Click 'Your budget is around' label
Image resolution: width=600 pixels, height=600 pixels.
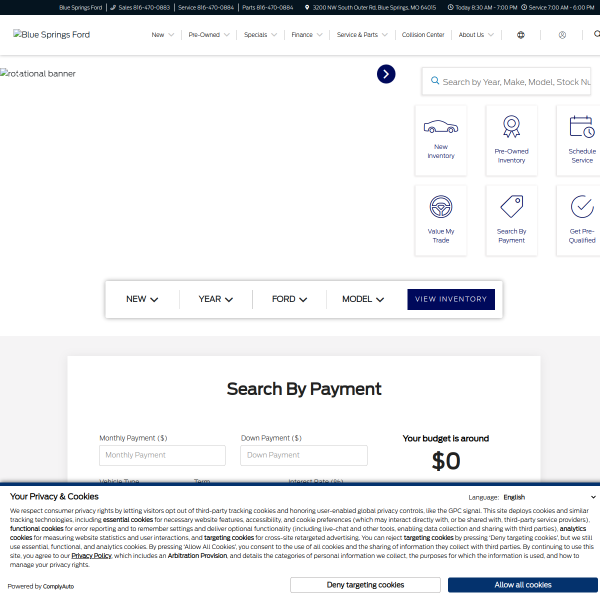tap(446, 439)
